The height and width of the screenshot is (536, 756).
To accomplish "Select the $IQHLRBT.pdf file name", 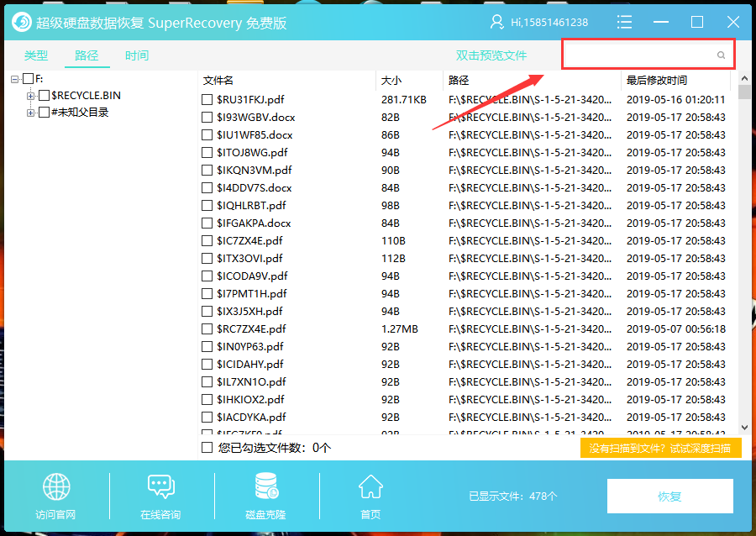I will point(251,205).
